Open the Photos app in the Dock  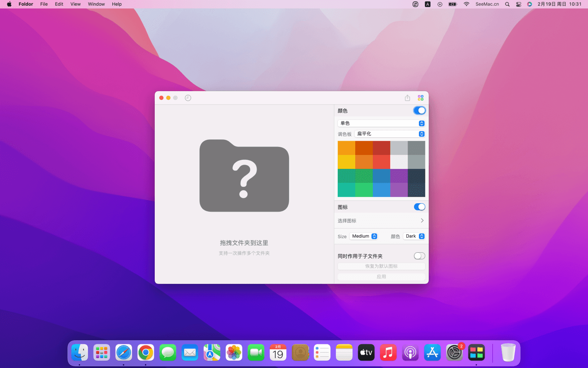[x=234, y=352]
